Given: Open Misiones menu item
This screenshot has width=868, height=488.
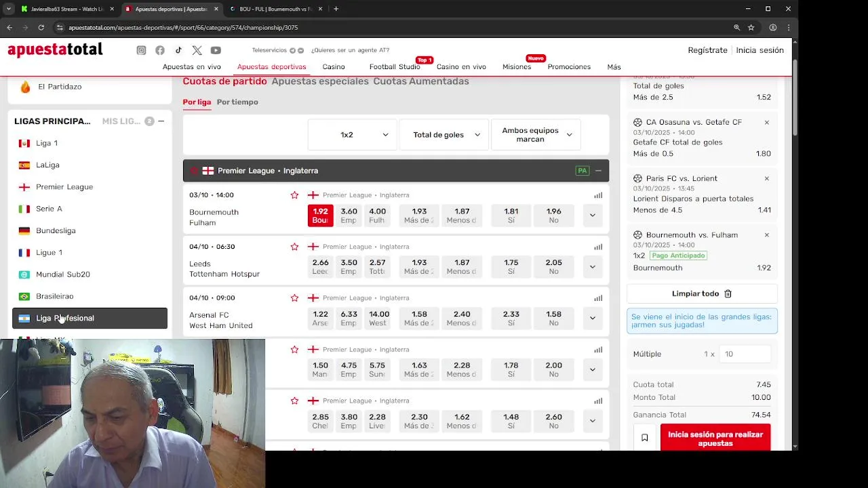Looking at the screenshot, I should [x=517, y=67].
